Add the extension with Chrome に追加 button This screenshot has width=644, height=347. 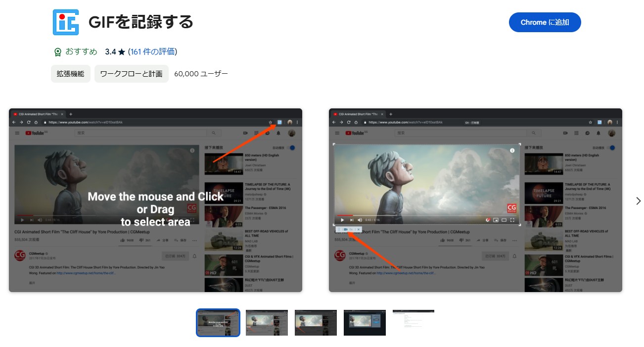545,22
